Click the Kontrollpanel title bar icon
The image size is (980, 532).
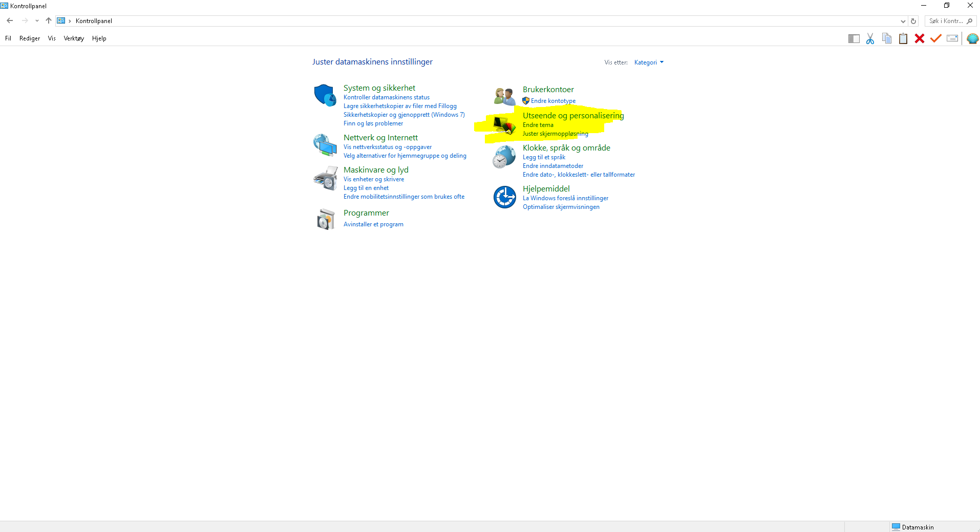5,6
